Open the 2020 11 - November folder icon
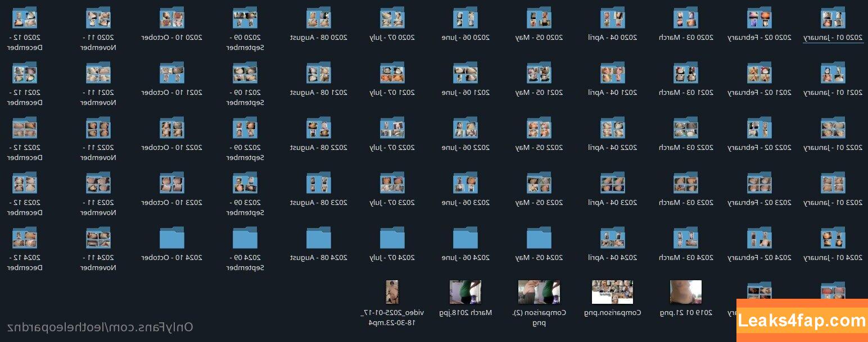Viewport: 868px width, 342px height. click(98, 18)
